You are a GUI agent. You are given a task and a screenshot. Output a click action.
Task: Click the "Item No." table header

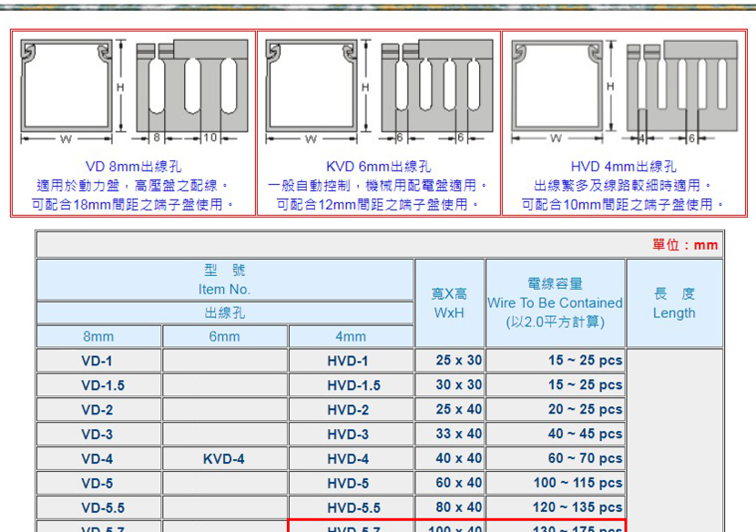point(225,290)
